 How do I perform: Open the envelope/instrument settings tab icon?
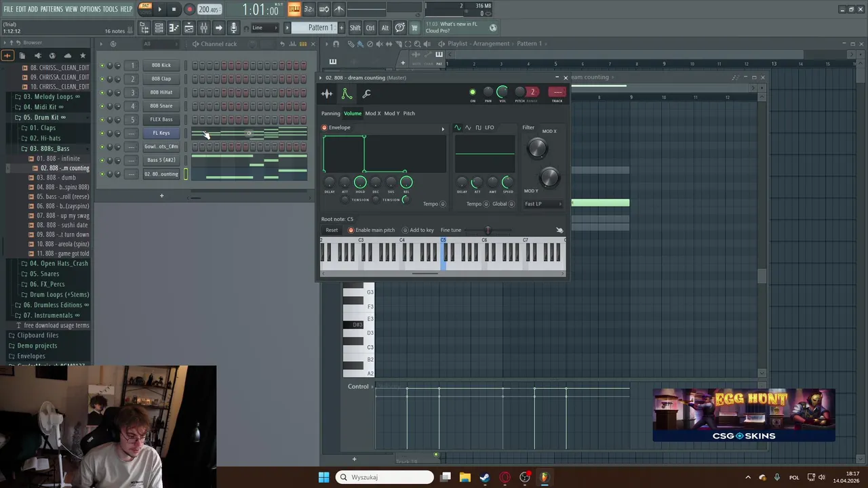pos(347,94)
